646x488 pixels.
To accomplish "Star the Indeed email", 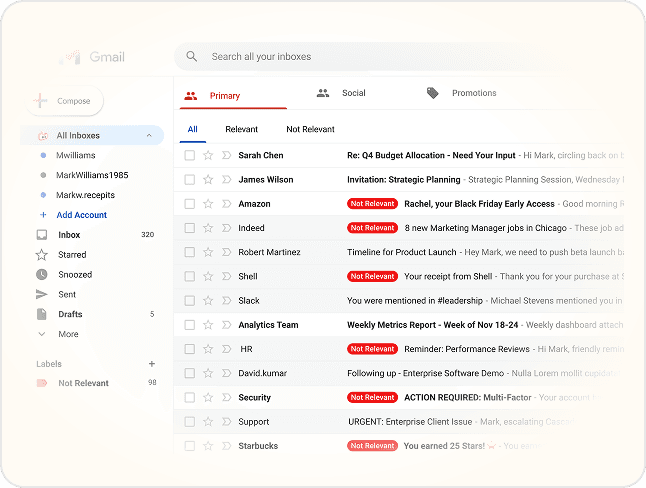I will (x=208, y=228).
